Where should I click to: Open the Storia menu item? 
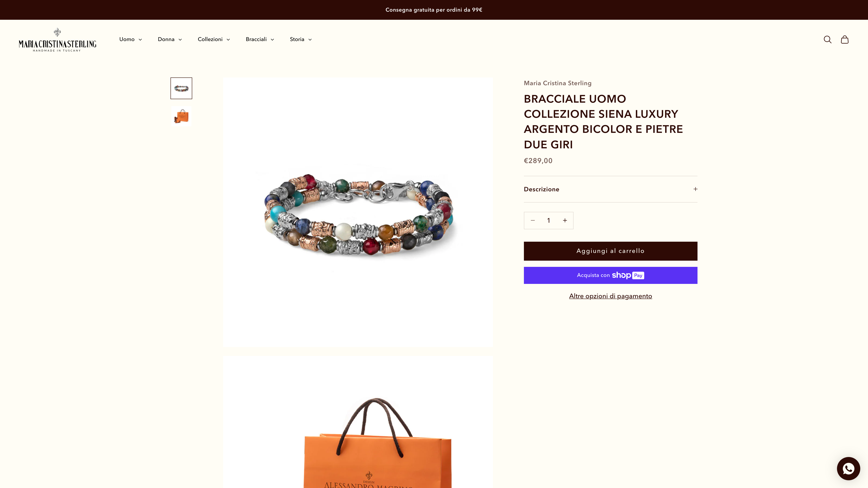(x=301, y=39)
